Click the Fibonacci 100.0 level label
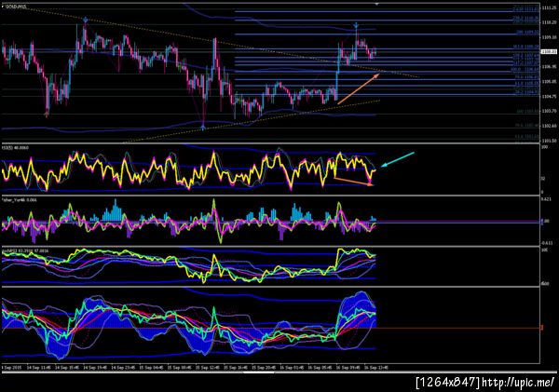This screenshot has height=392, width=559. [x=525, y=70]
